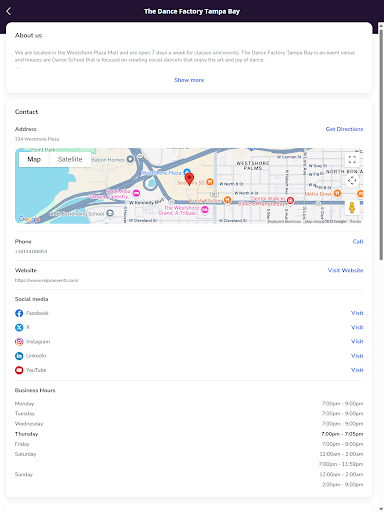Click the YouTube icon
This screenshot has width=384, height=512.
click(x=19, y=370)
